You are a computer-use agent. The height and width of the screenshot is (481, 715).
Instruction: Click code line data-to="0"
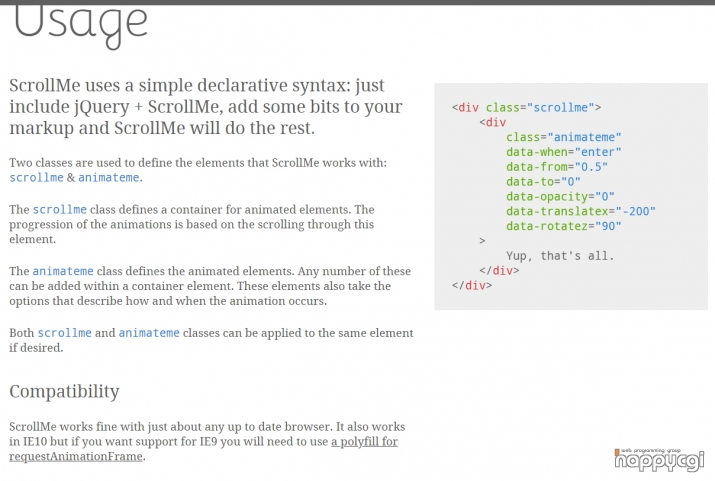click(543, 181)
